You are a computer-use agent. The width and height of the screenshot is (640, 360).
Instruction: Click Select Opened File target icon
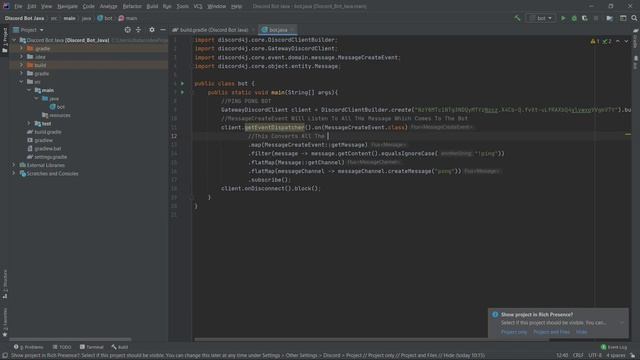[x=128, y=30]
